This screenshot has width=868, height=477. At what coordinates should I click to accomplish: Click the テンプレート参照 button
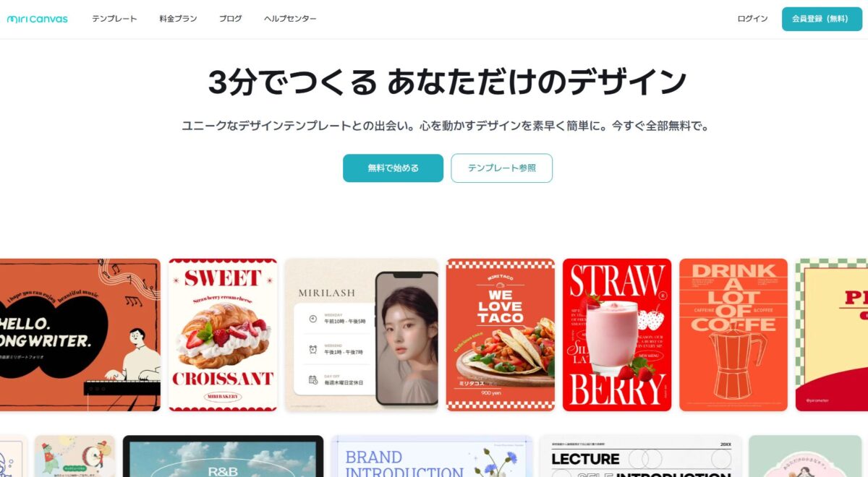coord(502,168)
